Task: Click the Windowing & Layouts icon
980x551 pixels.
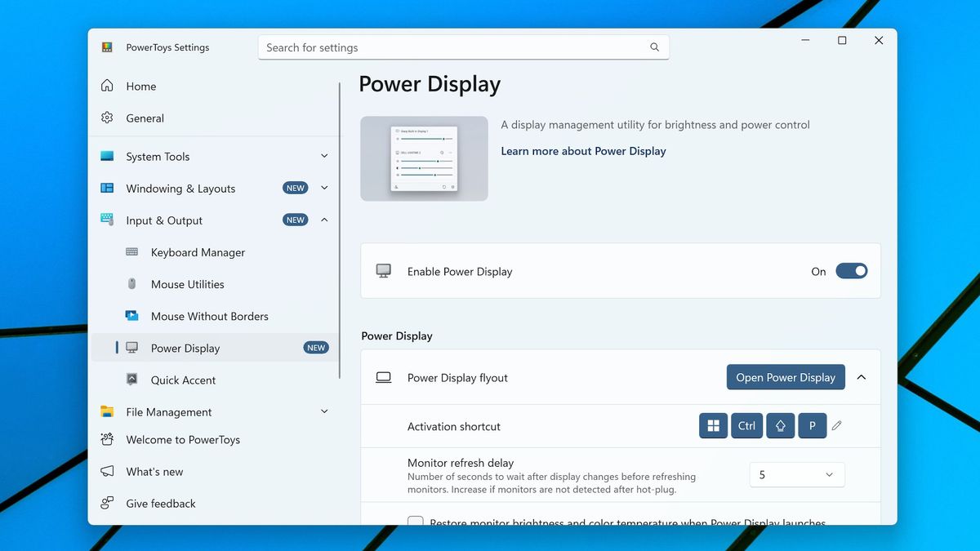Action: click(x=107, y=188)
